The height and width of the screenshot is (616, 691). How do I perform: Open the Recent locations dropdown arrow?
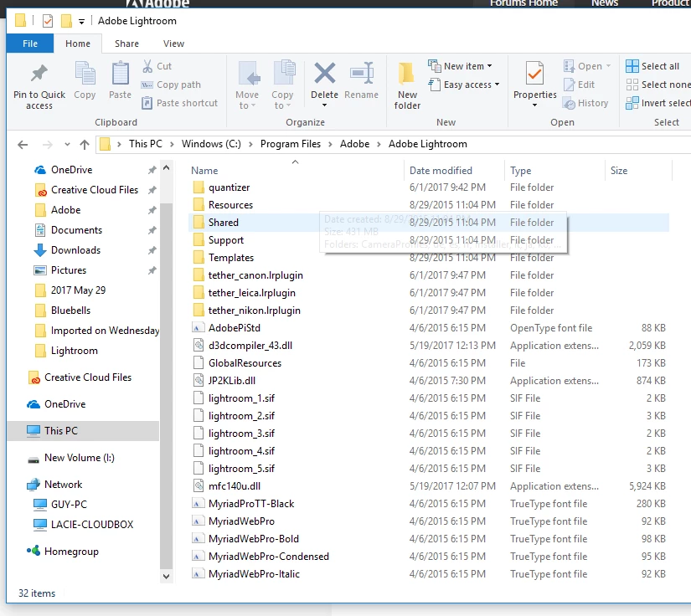tap(67, 145)
